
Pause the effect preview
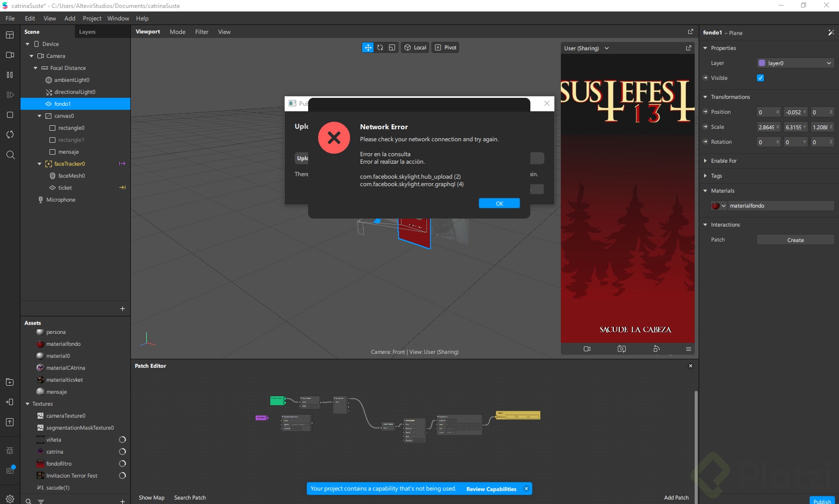click(9, 75)
